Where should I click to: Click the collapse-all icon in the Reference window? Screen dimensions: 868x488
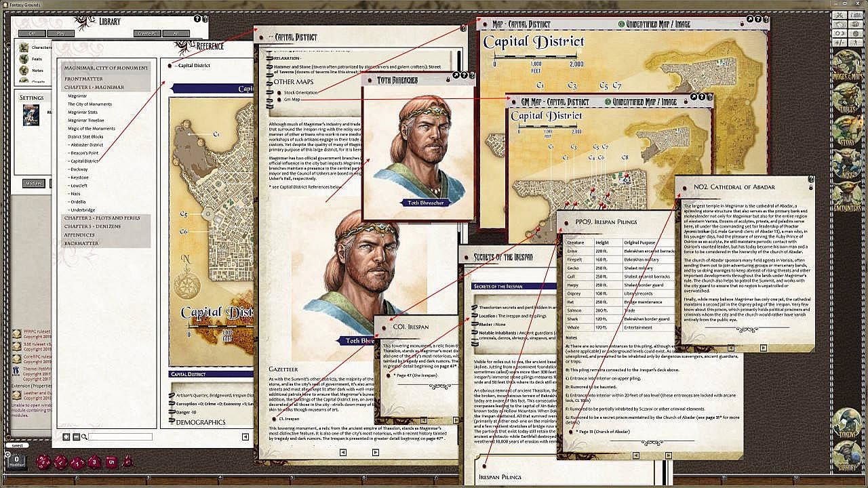[x=77, y=436]
